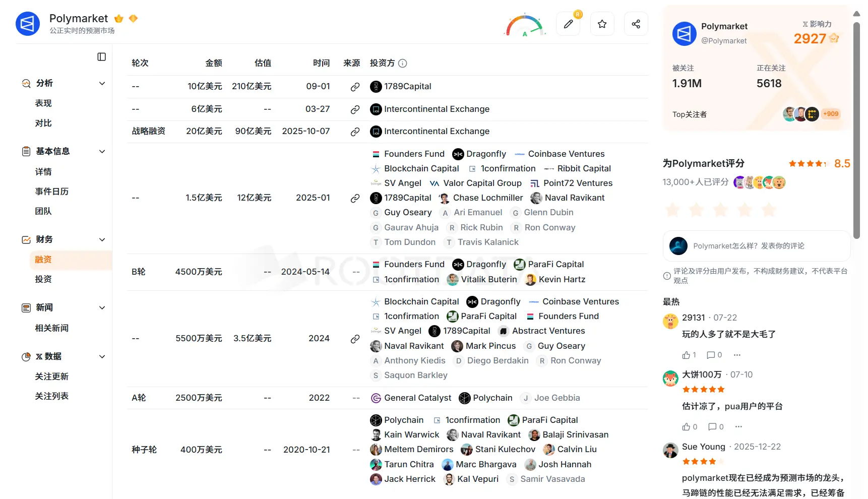Screen dimensions: 868x499
Task: Click the rating gauge meter icon
Action: (525, 25)
